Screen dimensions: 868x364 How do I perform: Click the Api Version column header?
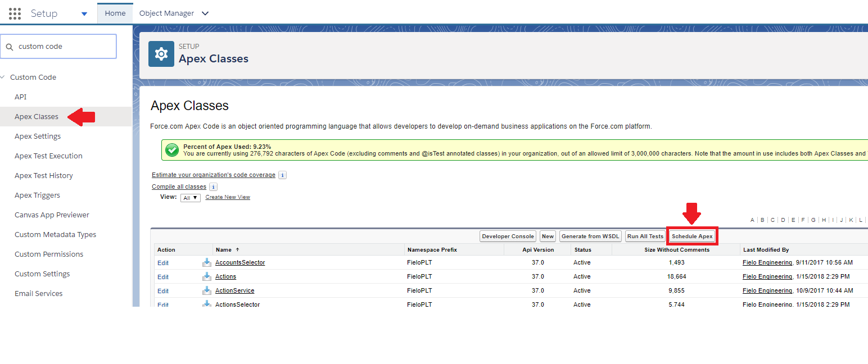point(538,249)
